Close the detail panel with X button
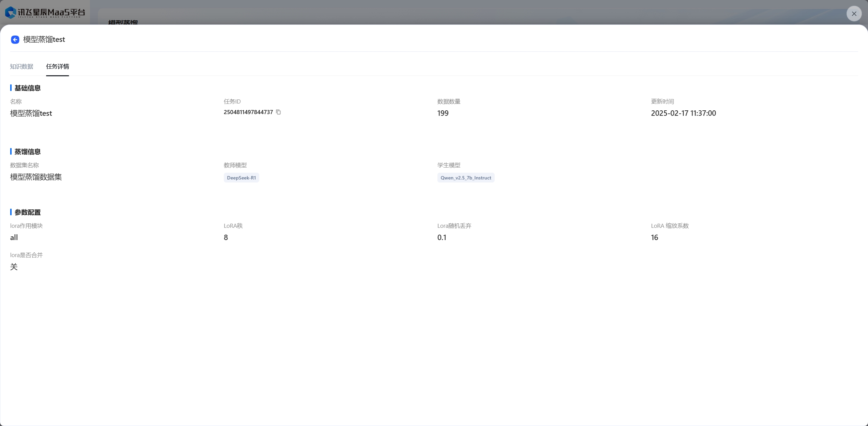The image size is (868, 426). pos(854,14)
